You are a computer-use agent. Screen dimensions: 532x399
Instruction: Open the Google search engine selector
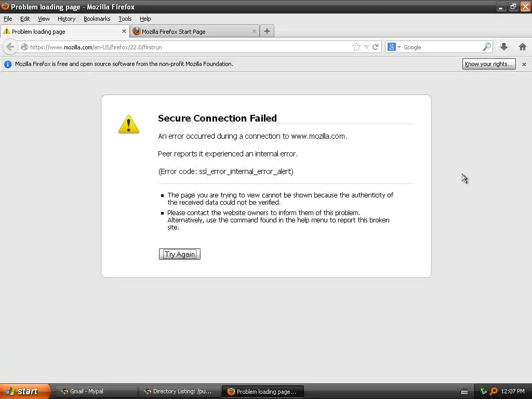point(394,47)
